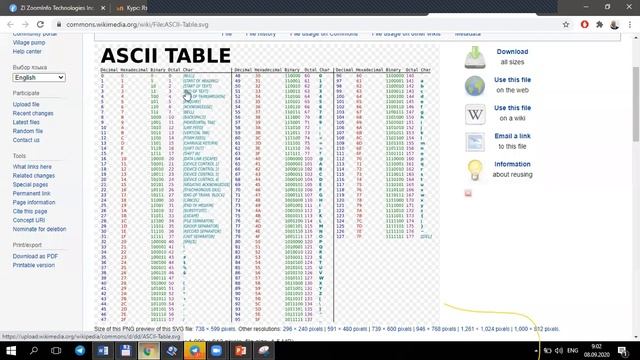The height and width of the screenshot is (360, 640).
Task: Click Download as PDF link
Action: 35,256
